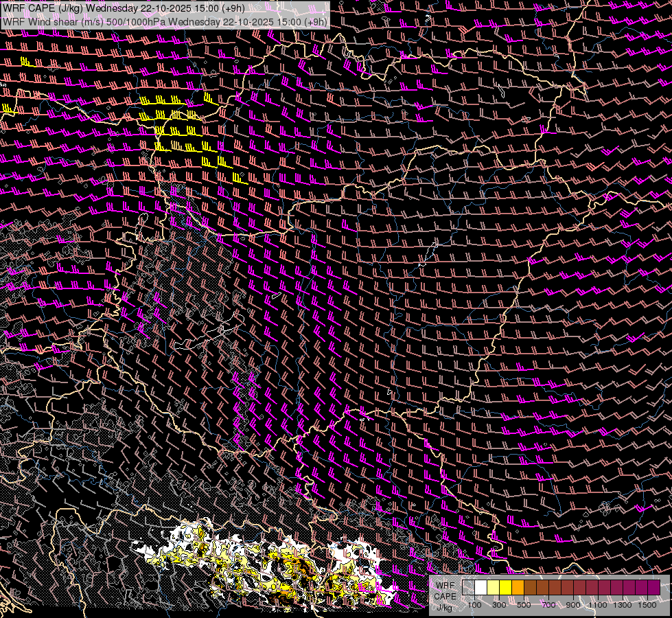
Task: Click the "1500" legend value
Action: pyautogui.click(x=647, y=605)
